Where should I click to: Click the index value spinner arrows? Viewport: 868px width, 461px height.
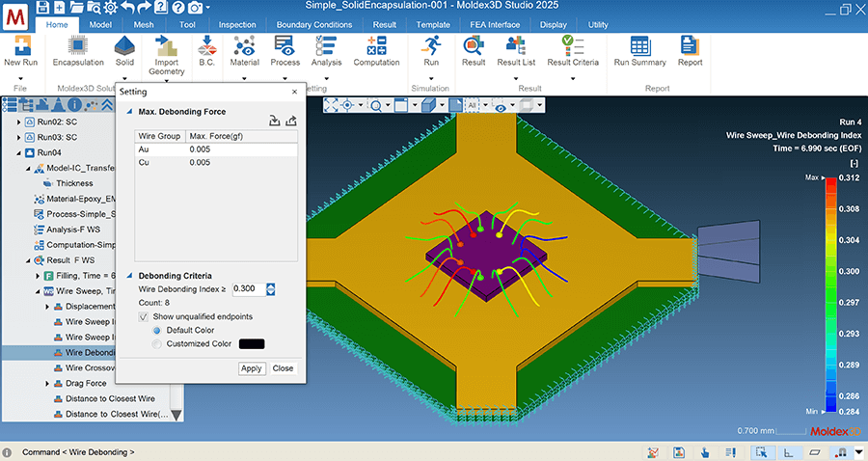(x=270, y=289)
